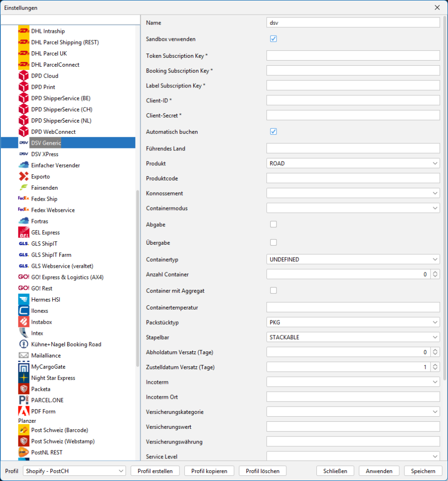Open the Profil dropdown Shopify - PostCH

(74, 471)
